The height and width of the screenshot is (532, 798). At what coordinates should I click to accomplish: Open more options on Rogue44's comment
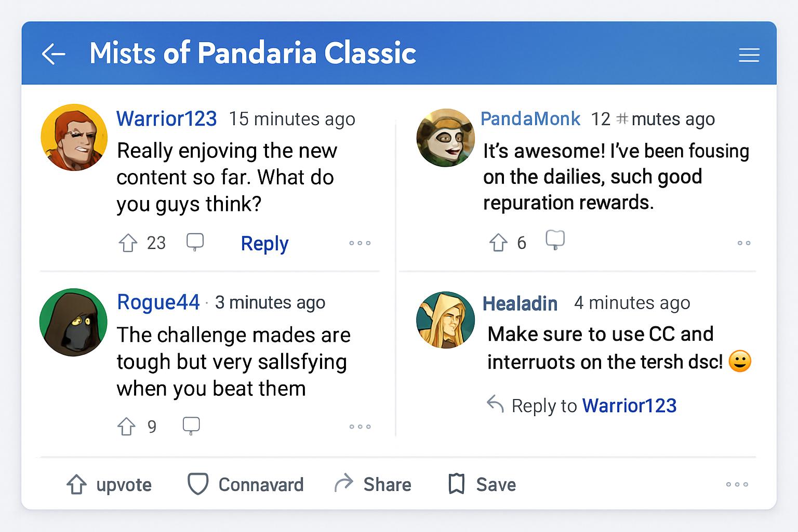pyautogui.click(x=360, y=427)
